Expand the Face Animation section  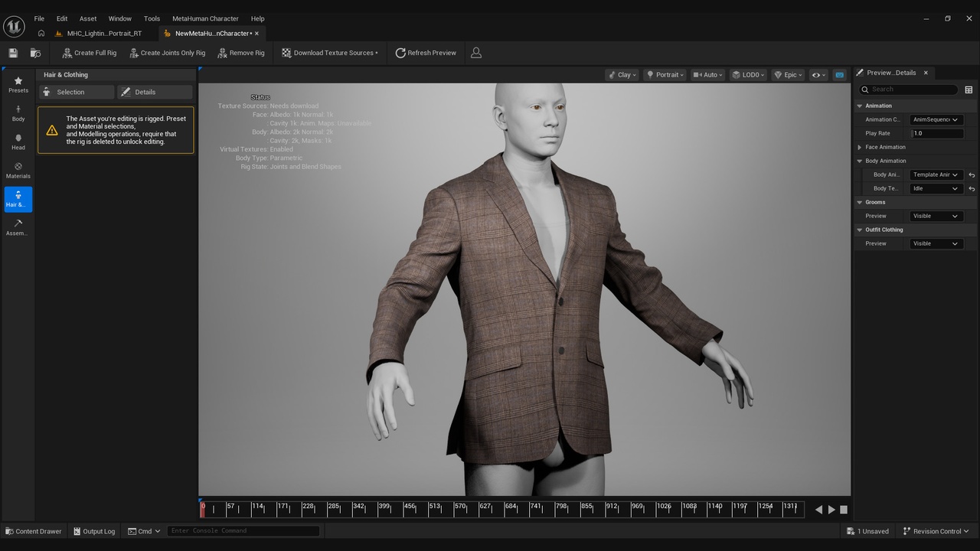860,147
